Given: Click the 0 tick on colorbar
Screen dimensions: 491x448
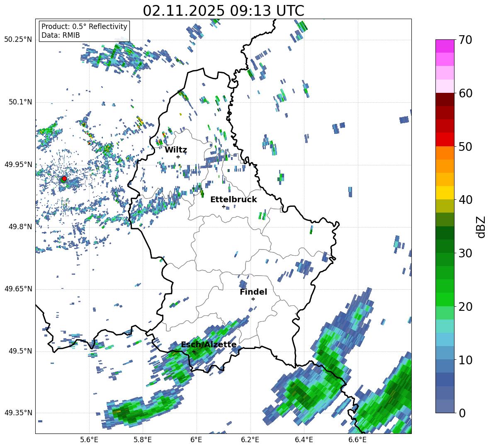Looking at the screenshot, I should click(x=462, y=413).
